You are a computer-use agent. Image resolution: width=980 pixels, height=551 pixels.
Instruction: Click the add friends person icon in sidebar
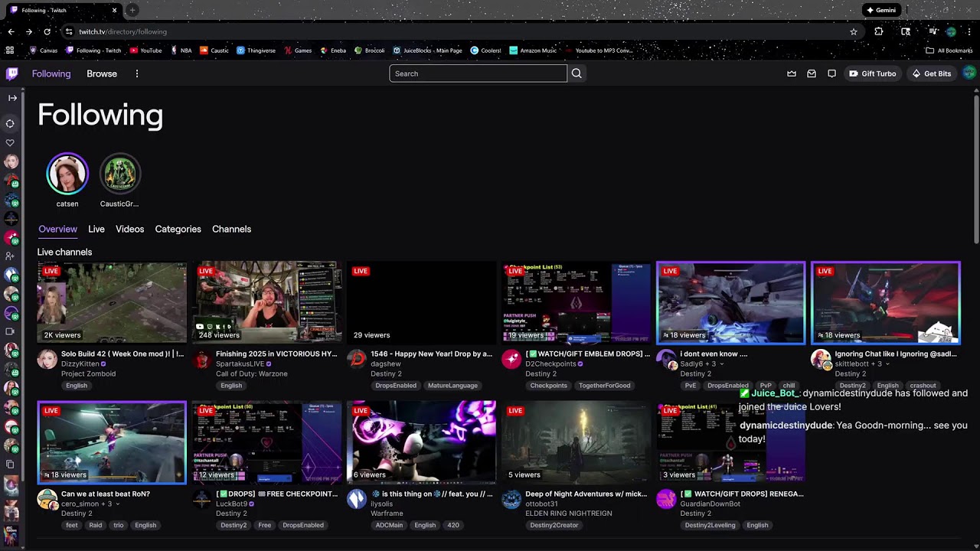(x=10, y=256)
